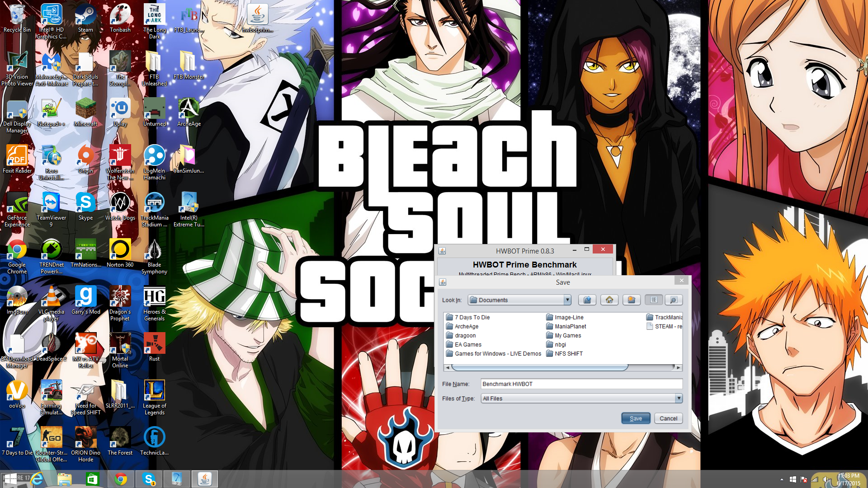Click the Cancel button
868x488 pixels.
coord(668,418)
